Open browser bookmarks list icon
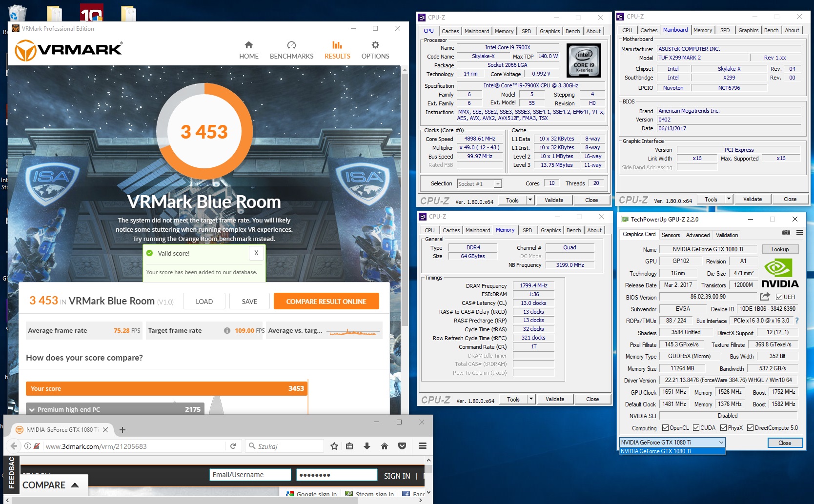 click(349, 446)
